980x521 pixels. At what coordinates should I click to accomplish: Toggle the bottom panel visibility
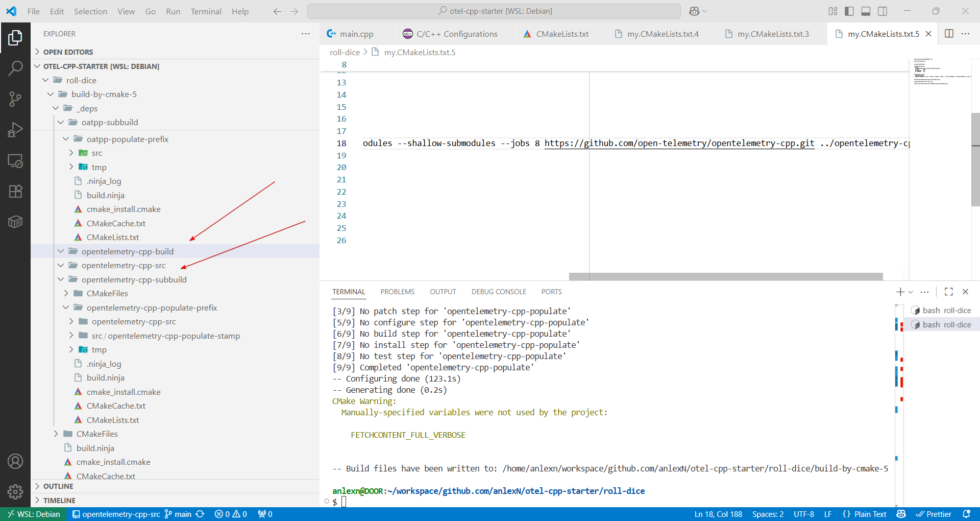tap(866, 11)
